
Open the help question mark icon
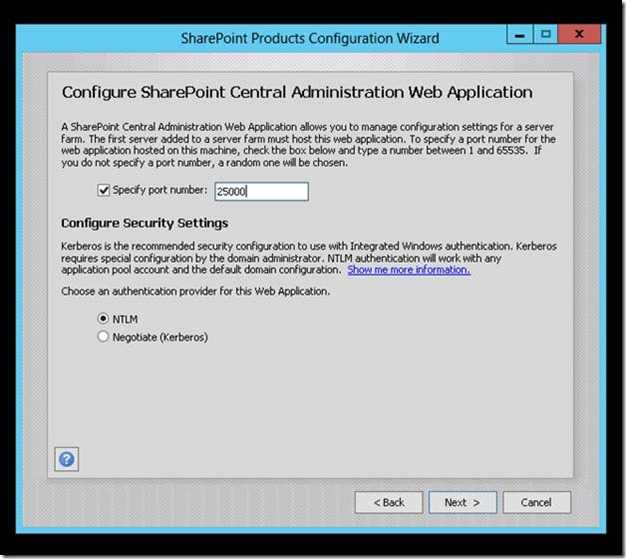pos(66,459)
